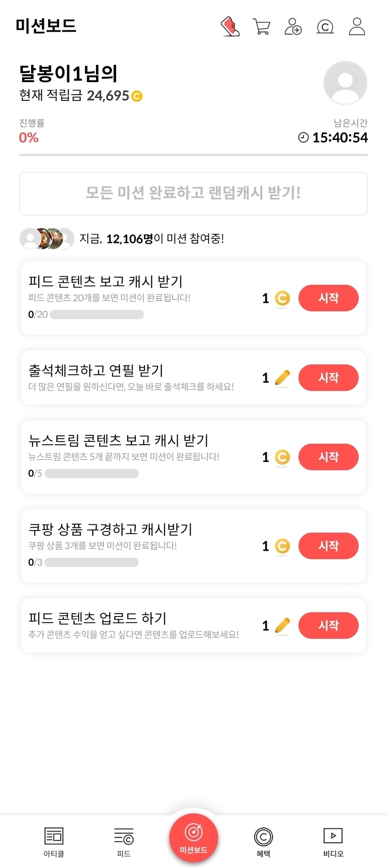Viewport: 387px width, 868px height.
Task: Switch to the 피드 tab
Action: 124,841
